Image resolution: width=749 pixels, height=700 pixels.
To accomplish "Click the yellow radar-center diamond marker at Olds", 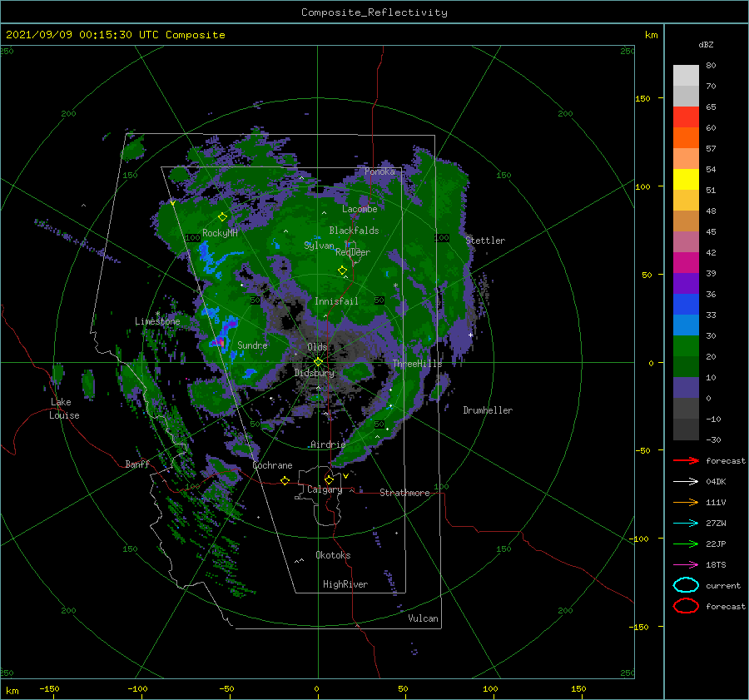I will (x=318, y=362).
